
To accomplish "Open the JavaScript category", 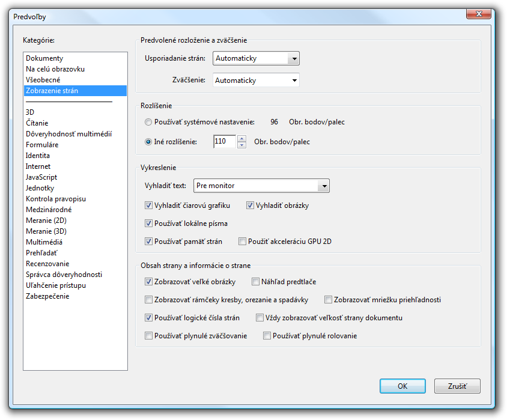I will (41, 177).
